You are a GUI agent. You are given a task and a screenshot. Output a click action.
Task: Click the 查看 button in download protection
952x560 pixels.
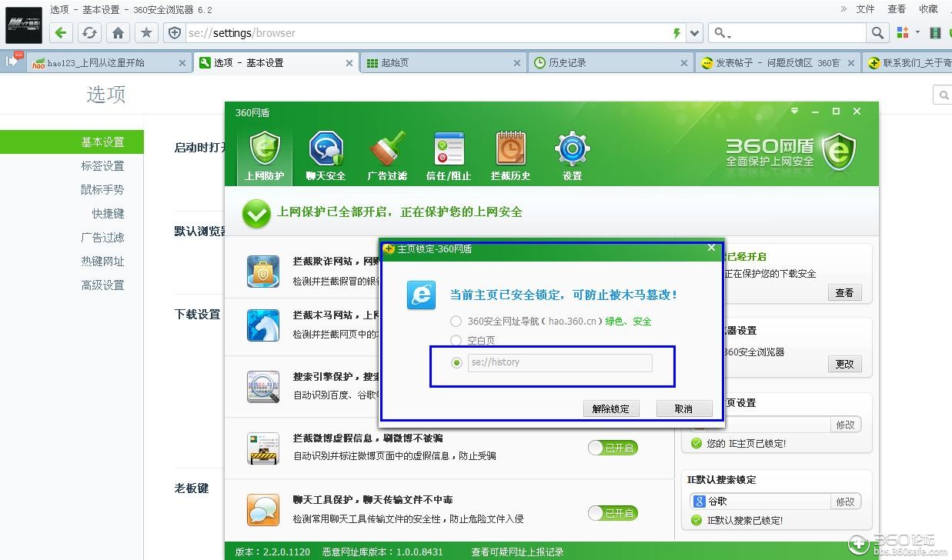coord(844,292)
